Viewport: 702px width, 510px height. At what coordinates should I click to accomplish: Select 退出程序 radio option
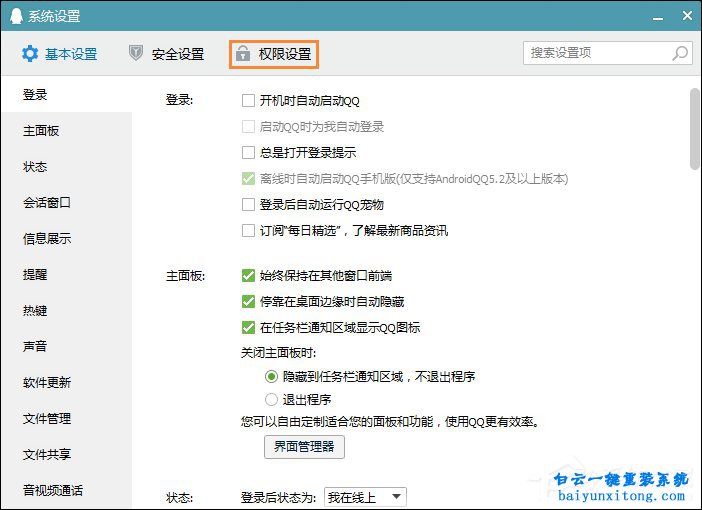coord(271,399)
